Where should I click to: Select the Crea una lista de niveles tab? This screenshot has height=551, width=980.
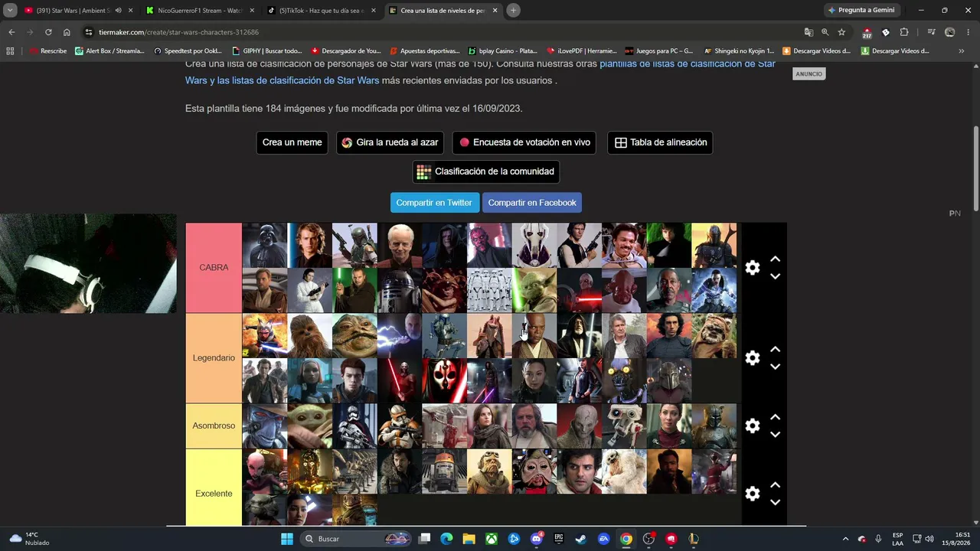[x=443, y=10]
